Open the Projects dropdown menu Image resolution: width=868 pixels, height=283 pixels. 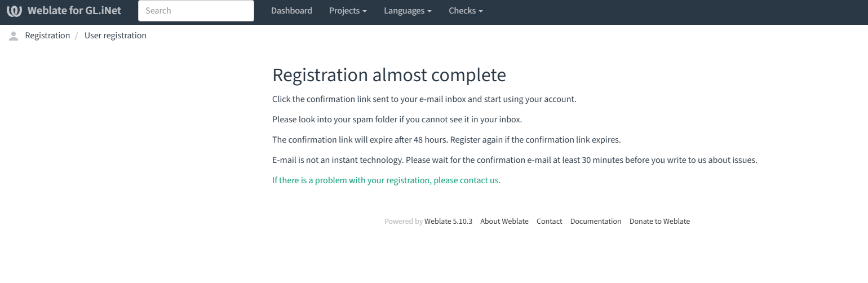coord(348,11)
